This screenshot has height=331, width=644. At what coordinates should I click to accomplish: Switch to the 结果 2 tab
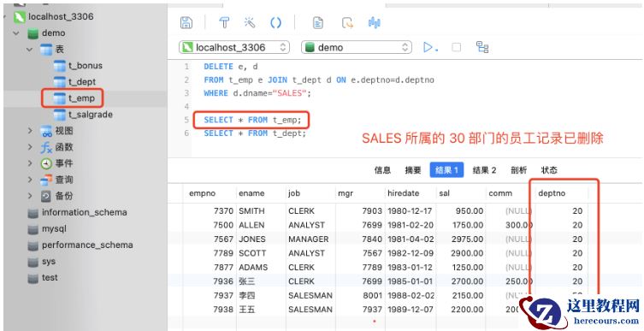pos(484,170)
